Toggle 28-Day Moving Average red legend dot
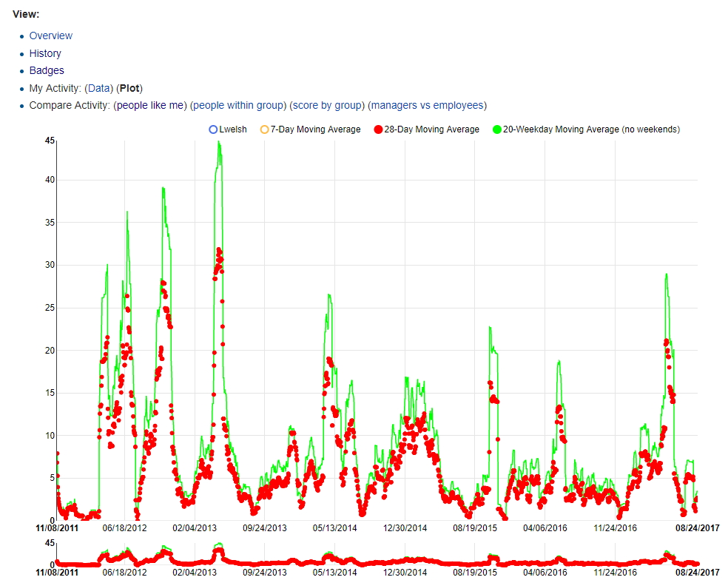Screen dimensions: 728x580 tap(378, 129)
